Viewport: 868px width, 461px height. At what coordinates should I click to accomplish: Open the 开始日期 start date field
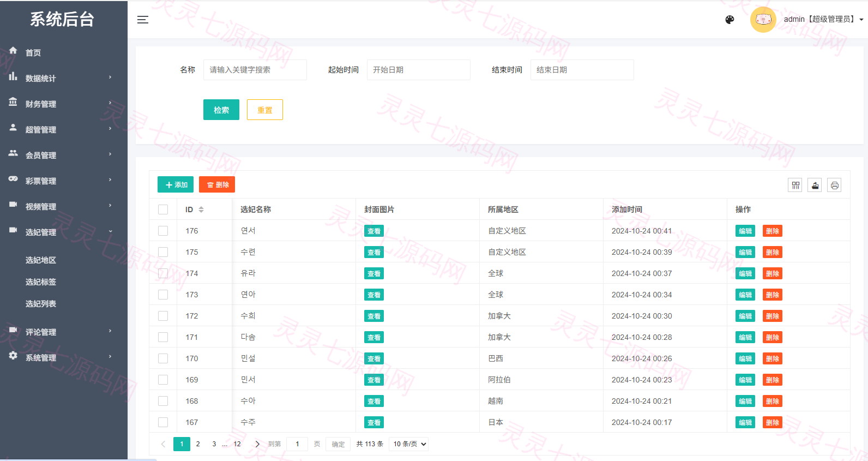(419, 70)
